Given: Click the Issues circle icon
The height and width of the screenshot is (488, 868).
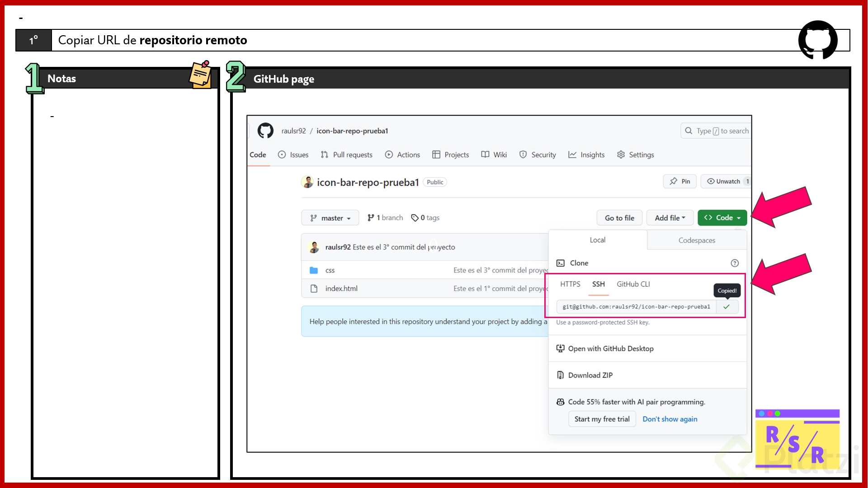Looking at the screenshot, I should coord(282,155).
